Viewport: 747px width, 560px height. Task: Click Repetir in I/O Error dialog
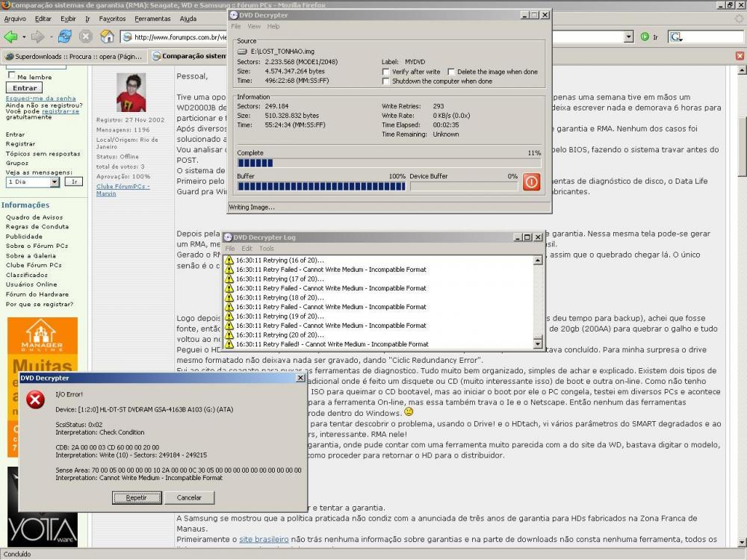coord(137,497)
